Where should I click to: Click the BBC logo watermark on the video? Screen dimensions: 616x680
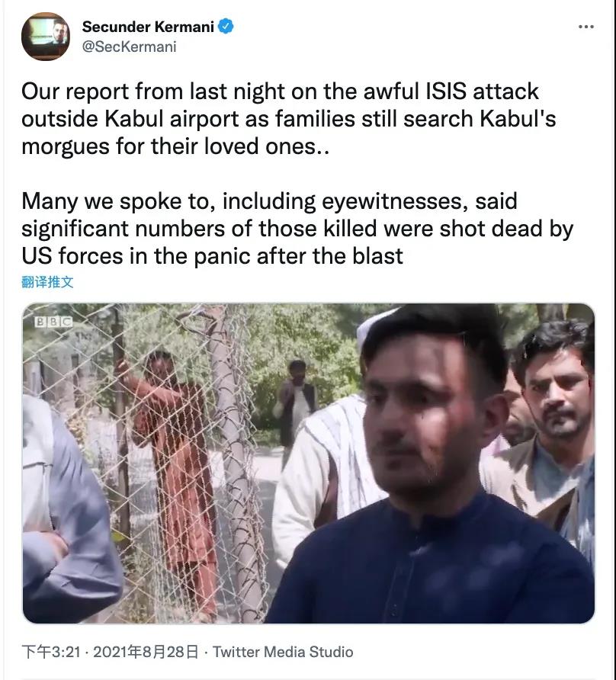(x=54, y=322)
